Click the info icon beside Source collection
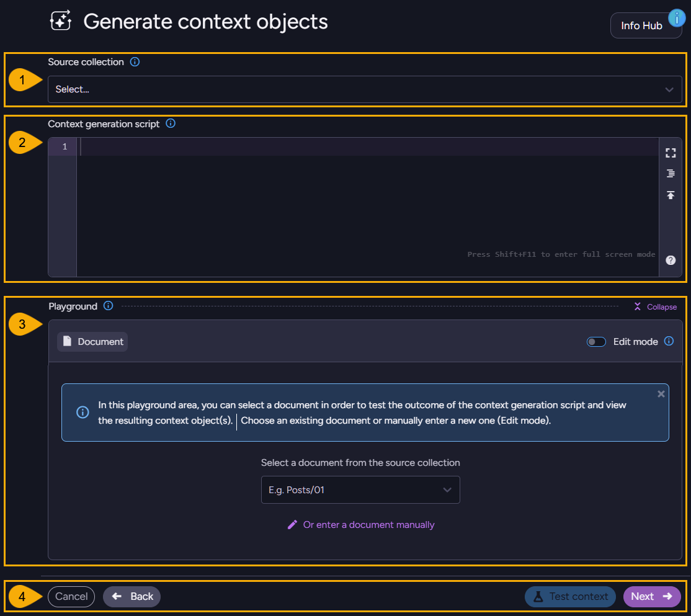The image size is (691, 616). 135,61
